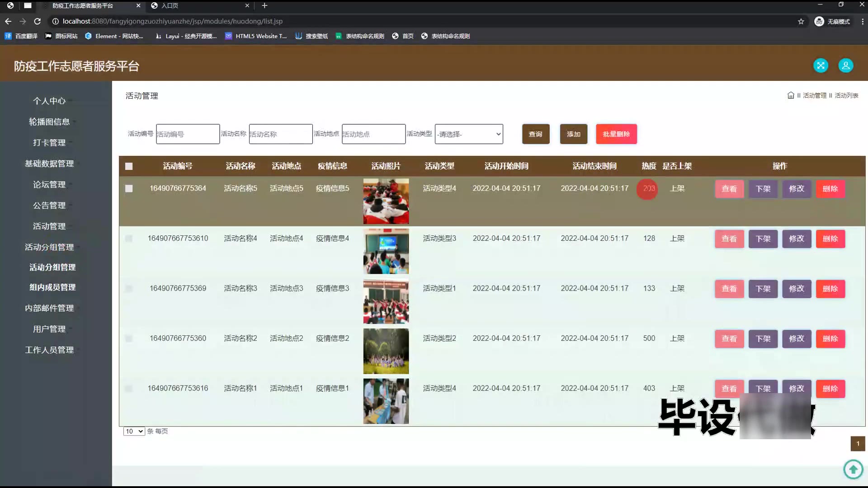Screen dimensions: 868x488
Task: Click the red 203 heat badge
Action: [x=648, y=189]
